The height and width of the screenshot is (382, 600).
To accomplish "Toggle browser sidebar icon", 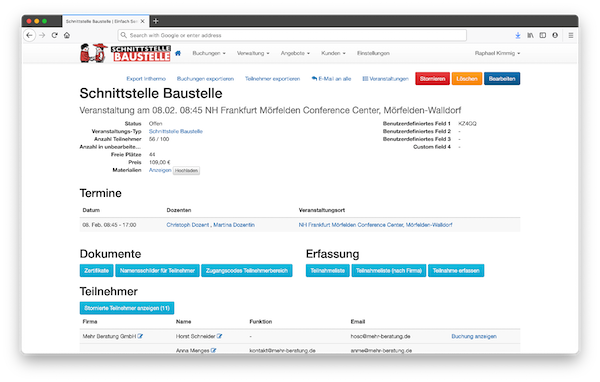I will (543, 35).
